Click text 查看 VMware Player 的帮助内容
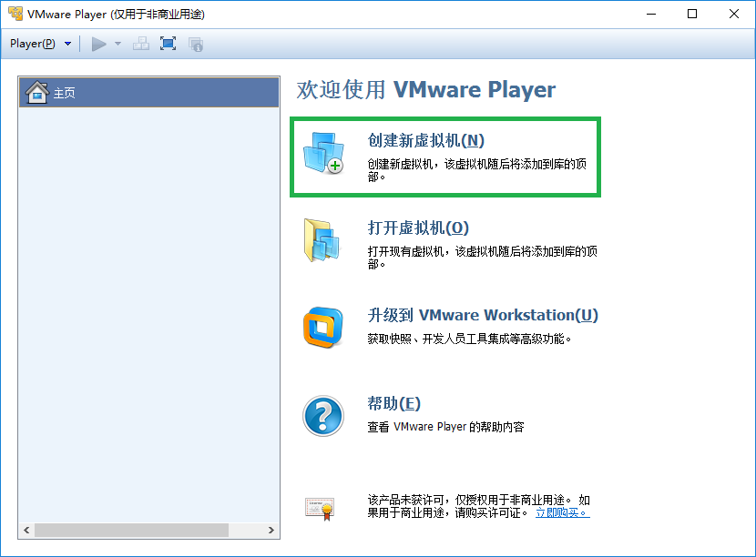 point(445,427)
